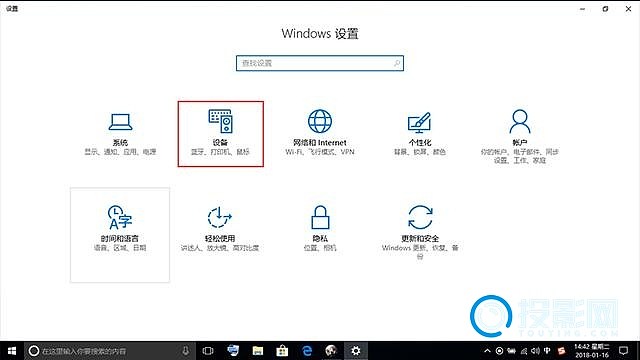
Task: Click the 系统 label text
Action: 120,142
